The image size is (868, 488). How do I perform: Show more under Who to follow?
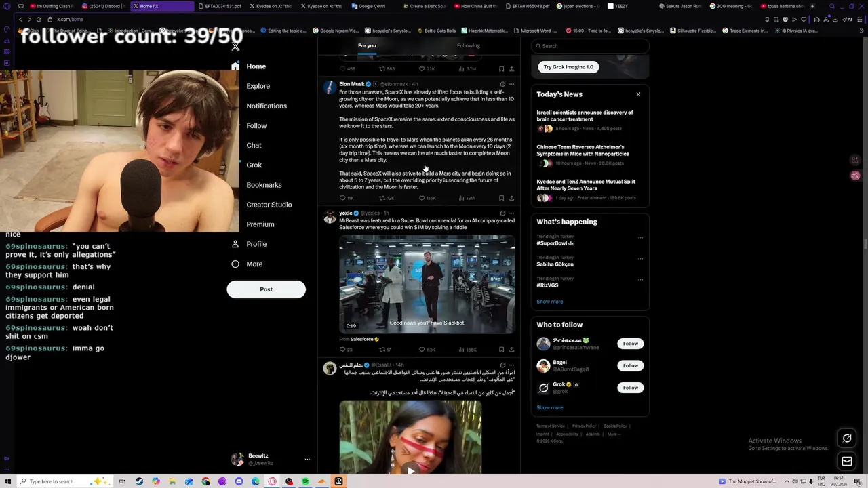pyautogui.click(x=549, y=407)
